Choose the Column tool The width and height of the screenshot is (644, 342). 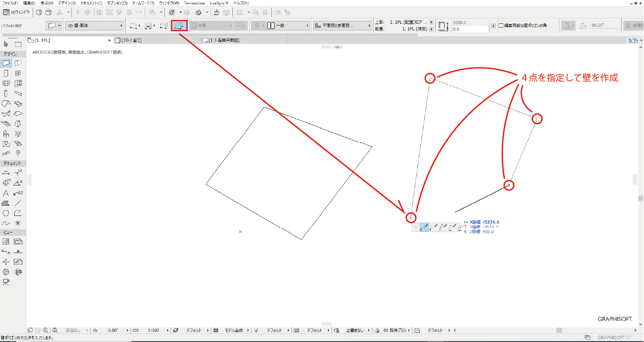point(6,94)
